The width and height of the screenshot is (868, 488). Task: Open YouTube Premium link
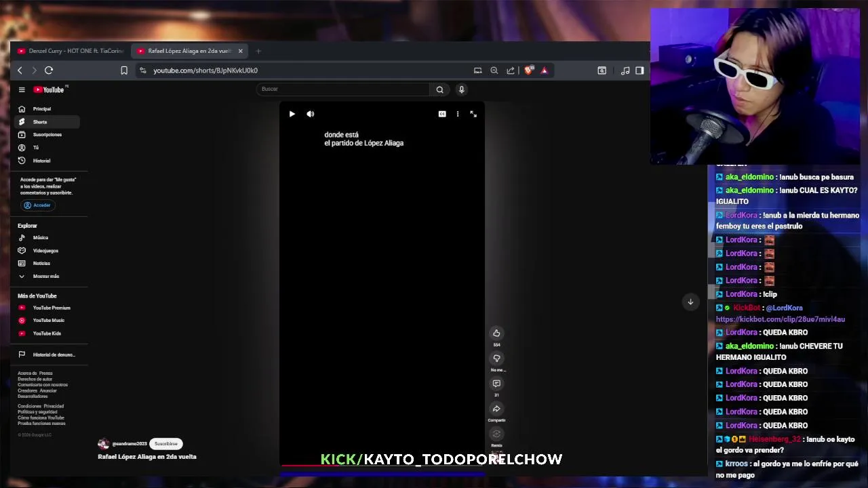[47, 308]
